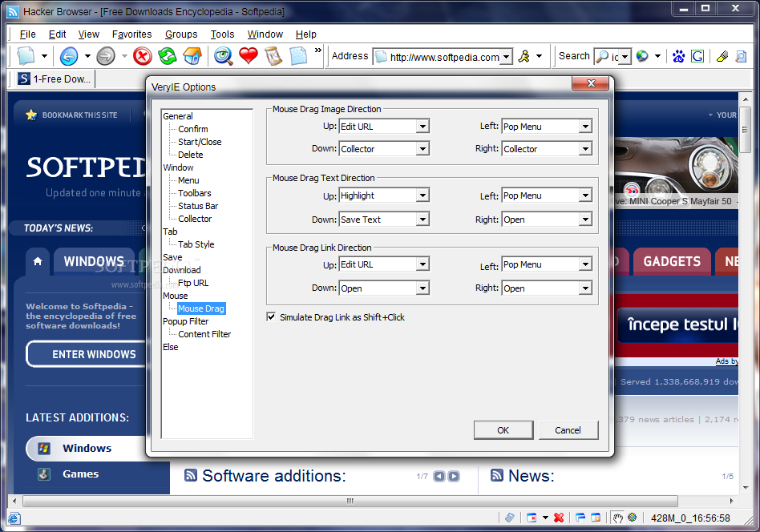Viewport: 760px width, 532px height.
Task: Click the hand mouse icon in status bar
Action: pos(617,518)
